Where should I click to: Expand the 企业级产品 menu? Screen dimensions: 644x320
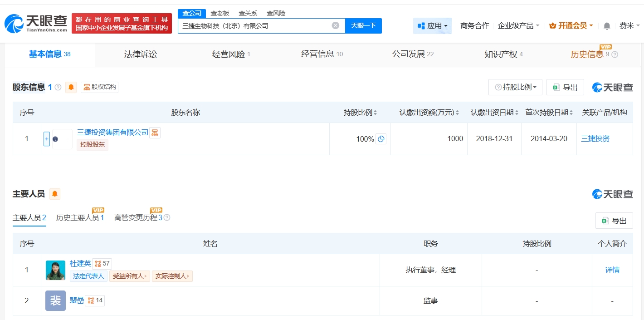click(x=518, y=26)
